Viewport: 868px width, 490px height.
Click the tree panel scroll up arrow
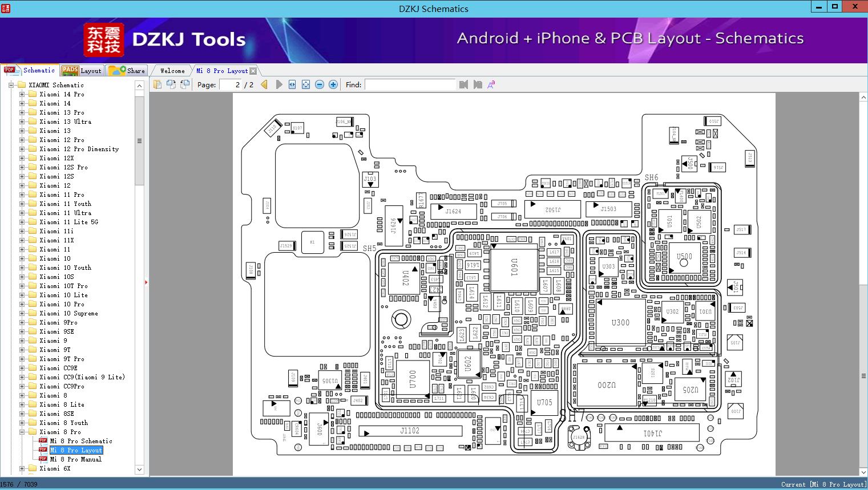pos(139,86)
